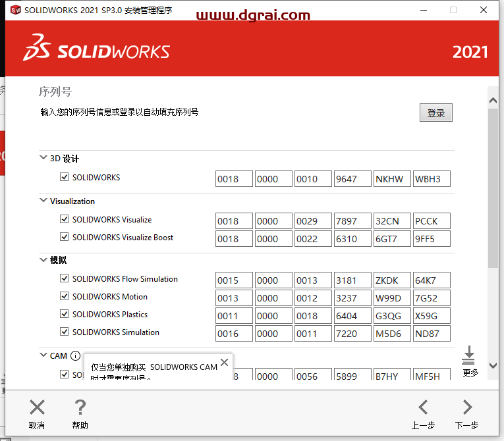Click SOLIDWORKS serial field WBH3
Viewport: 504px width, 441px height.
[432, 178]
